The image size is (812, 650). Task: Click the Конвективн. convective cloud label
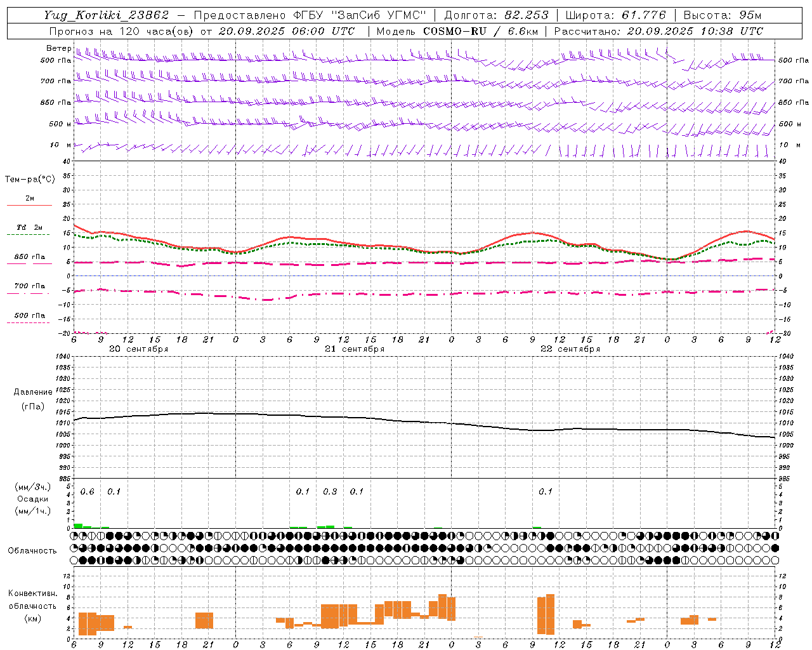point(33,594)
